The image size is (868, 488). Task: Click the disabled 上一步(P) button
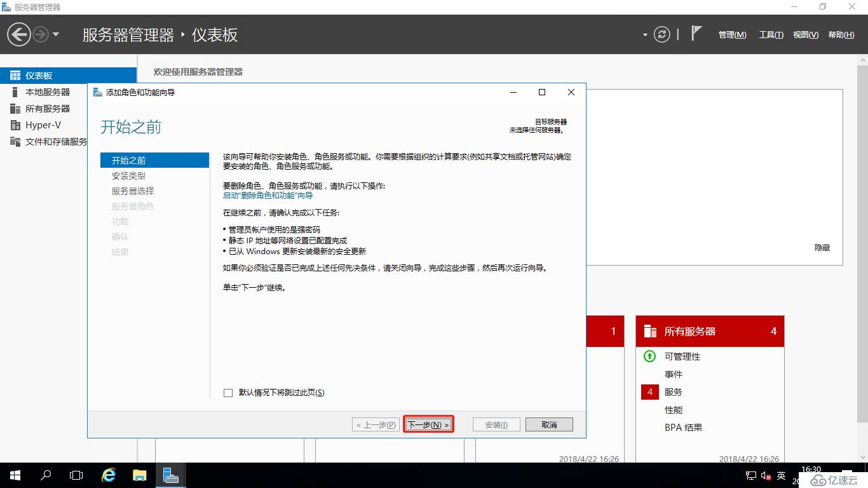376,424
